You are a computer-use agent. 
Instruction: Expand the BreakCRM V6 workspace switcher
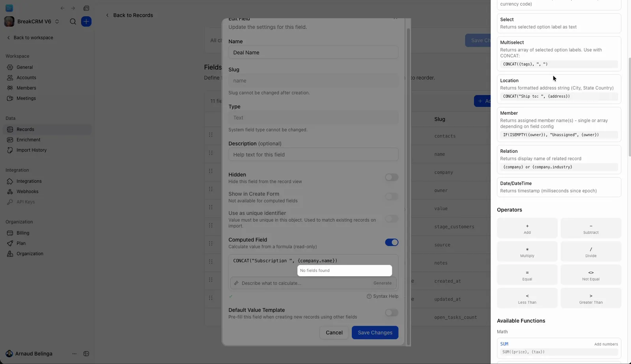57,22
